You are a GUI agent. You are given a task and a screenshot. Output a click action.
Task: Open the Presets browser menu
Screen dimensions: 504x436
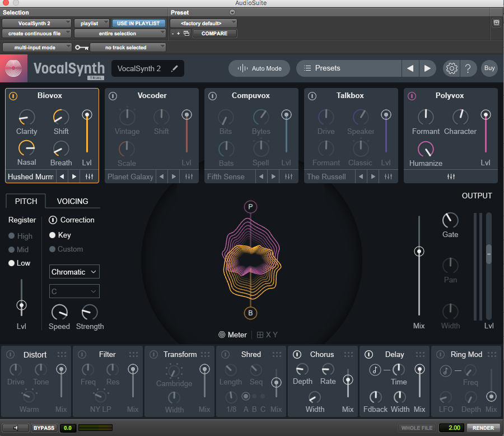coord(349,68)
